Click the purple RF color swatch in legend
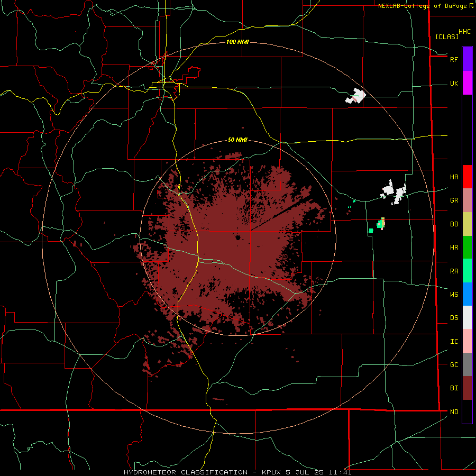The image size is (476, 476). [x=467, y=59]
